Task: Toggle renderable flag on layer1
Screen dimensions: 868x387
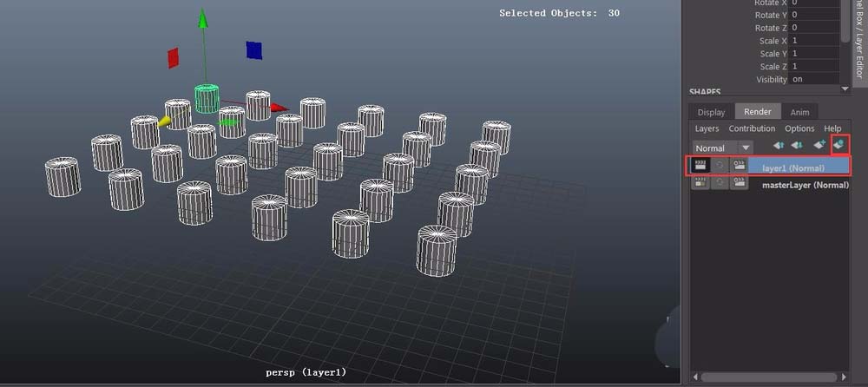Action: click(700, 166)
